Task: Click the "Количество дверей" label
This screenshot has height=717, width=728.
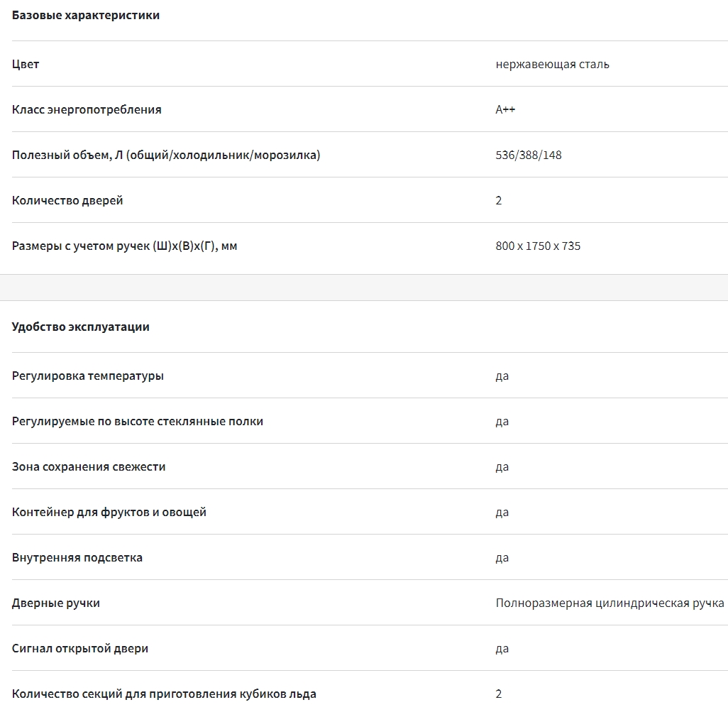Action: (x=67, y=201)
